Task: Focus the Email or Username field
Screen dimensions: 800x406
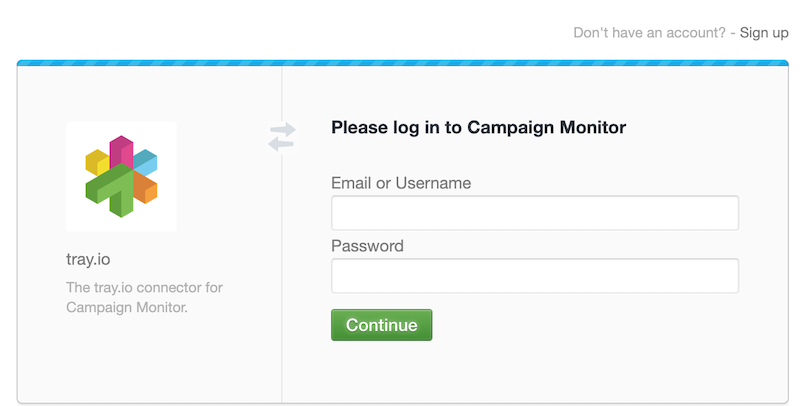Action: coord(534,213)
